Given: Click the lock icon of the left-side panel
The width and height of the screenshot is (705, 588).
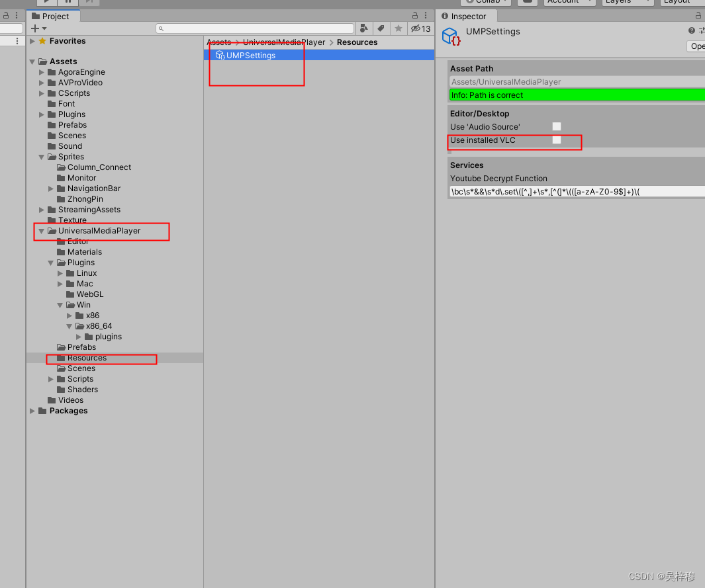Looking at the screenshot, I should point(6,15).
